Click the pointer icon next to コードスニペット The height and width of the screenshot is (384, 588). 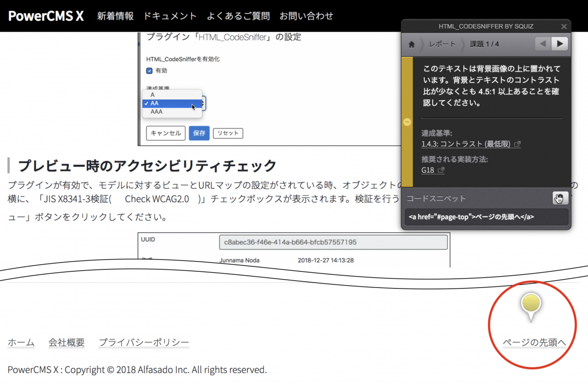(559, 198)
